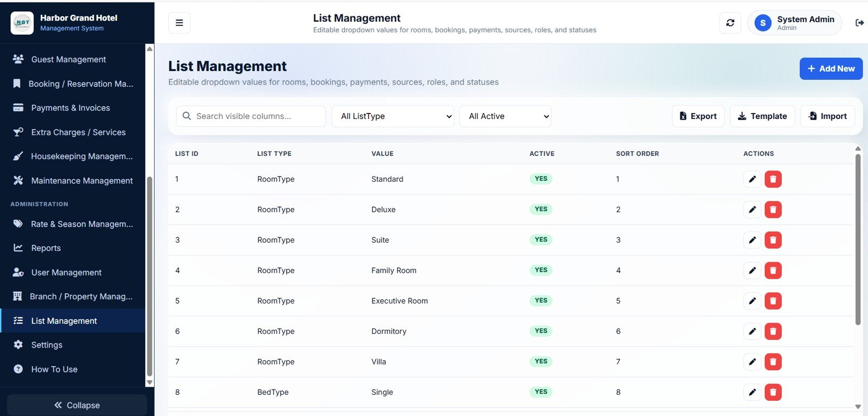Open Branch / Property Management
Viewport: 868px width, 416px height.
click(73, 297)
